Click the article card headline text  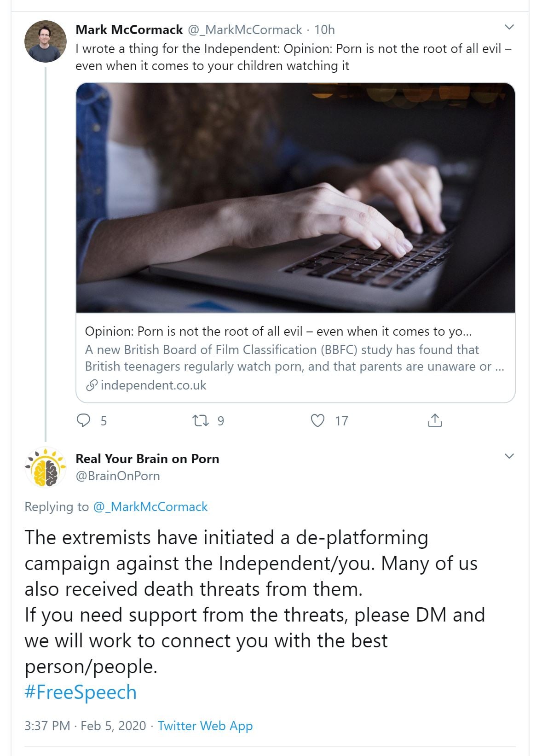coord(278,331)
